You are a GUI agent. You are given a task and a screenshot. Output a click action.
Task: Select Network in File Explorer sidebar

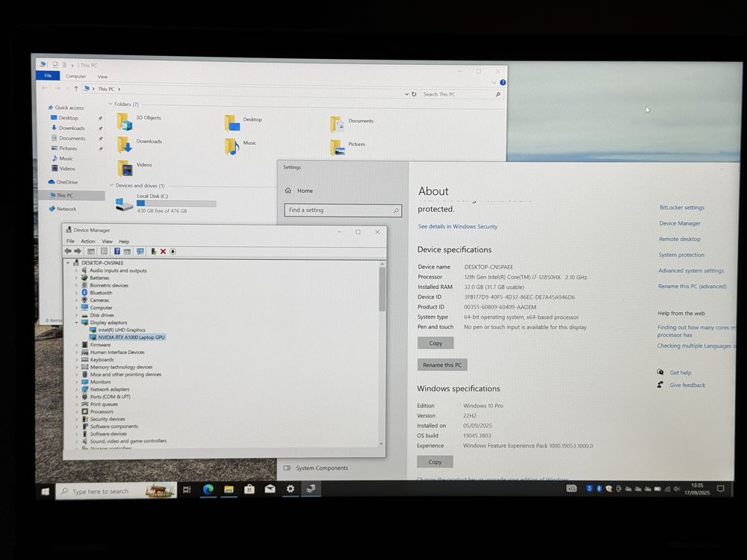coord(63,208)
